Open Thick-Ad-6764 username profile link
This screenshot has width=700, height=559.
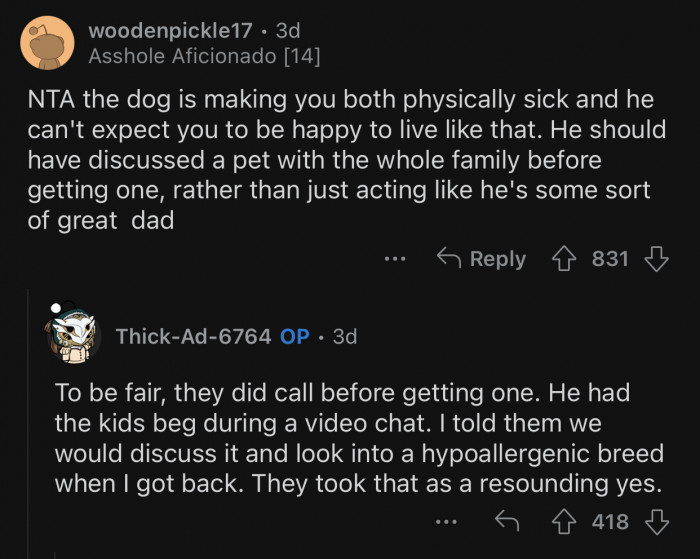tap(193, 336)
